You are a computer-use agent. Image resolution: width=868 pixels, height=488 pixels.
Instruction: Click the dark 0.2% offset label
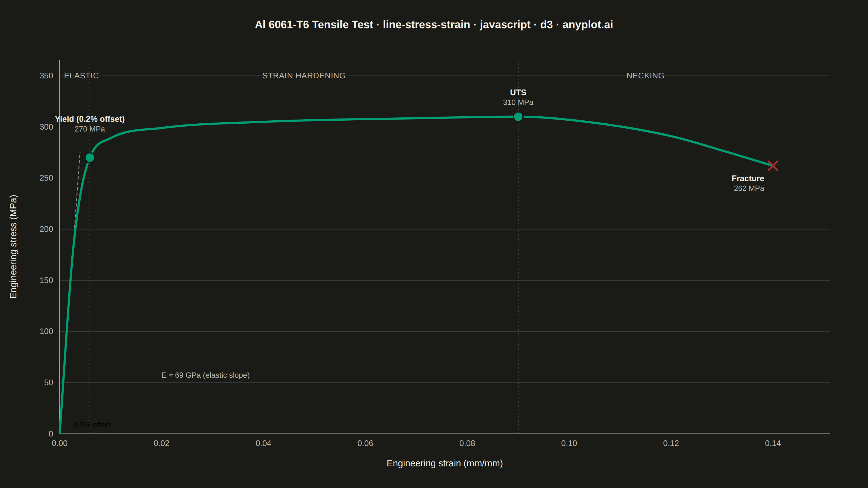(x=92, y=425)
